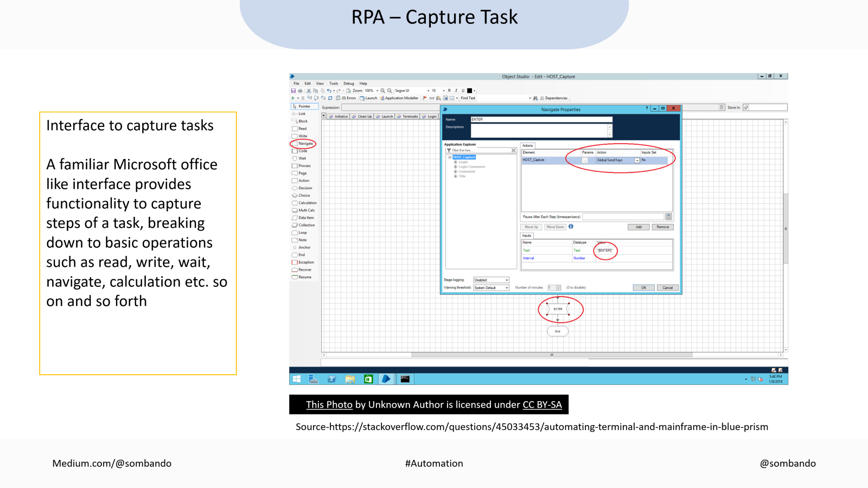Toggle underline text formatting
The image size is (868, 488).
tap(463, 91)
